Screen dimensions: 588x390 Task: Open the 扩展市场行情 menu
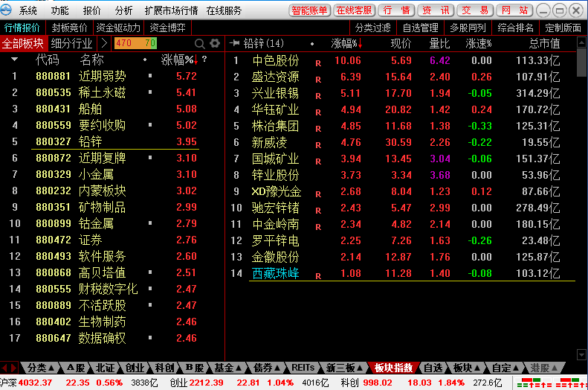coord(171,10)
